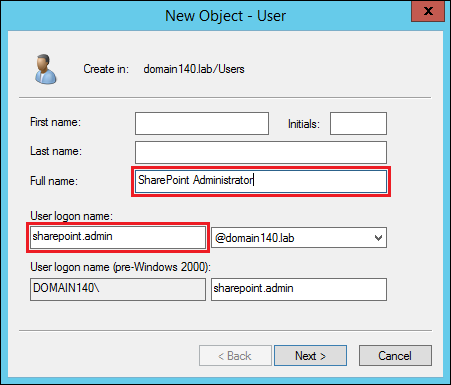451x385 pixels.
Task: Click the Full name field showing SharePoint Administrator
Action: [x=261, y=181]
